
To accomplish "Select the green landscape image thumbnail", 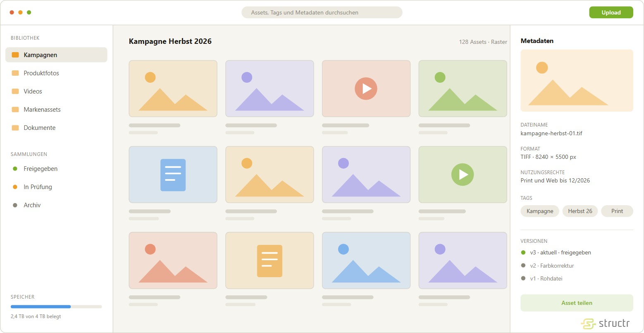I will tap(463, 89).
